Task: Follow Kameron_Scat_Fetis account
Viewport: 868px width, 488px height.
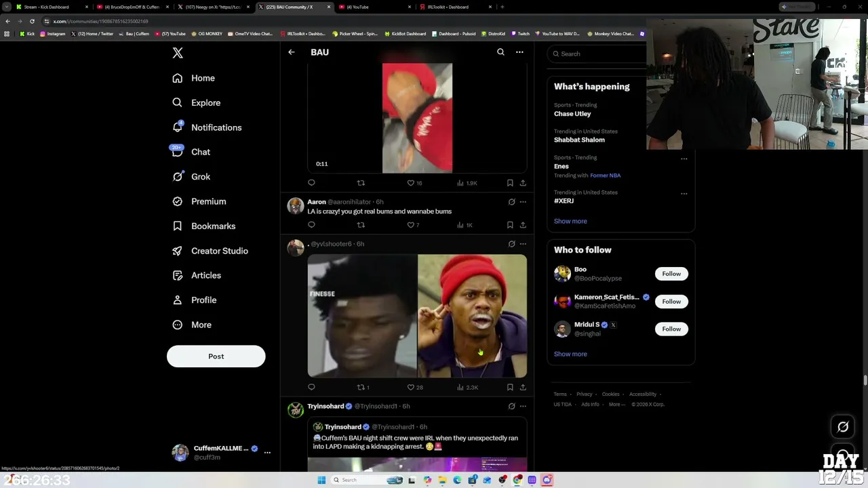Action: 671,302
